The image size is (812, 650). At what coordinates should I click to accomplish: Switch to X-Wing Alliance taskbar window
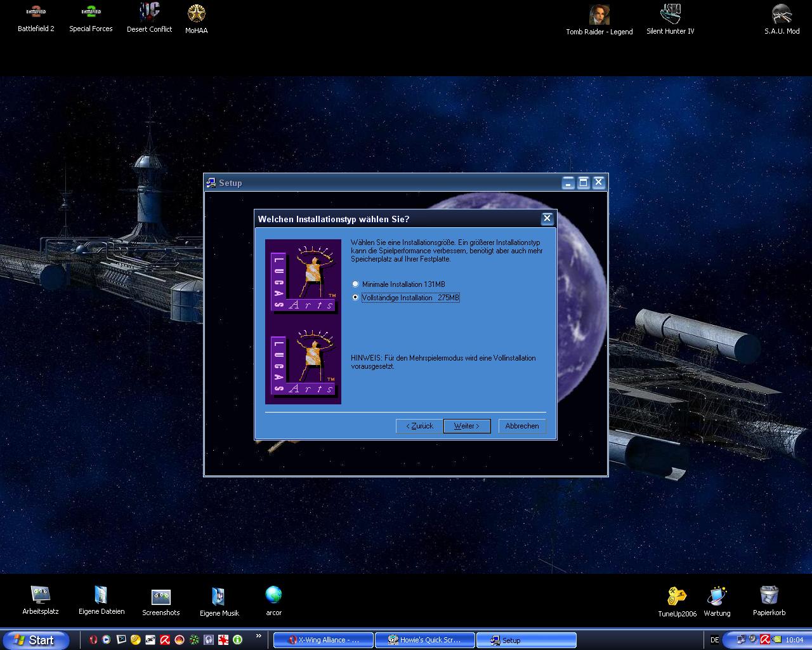(324, 640)
